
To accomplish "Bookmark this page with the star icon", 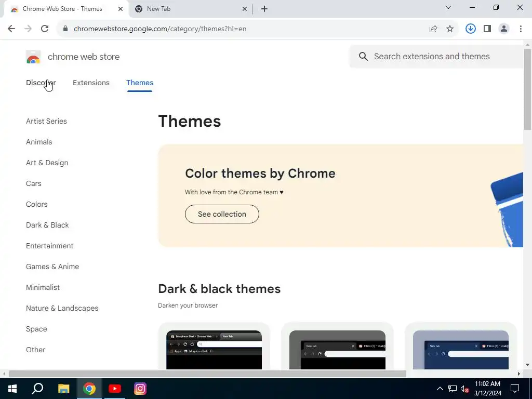I will pyautogui.click(x=450, y=29).
